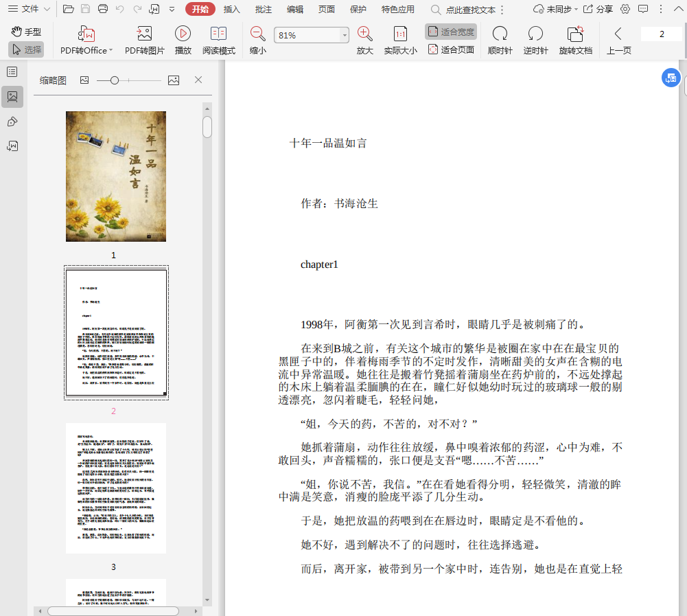Viewport: 687px width, 616px height.
Task: Switch to the 特色应用 tab
Action: point(397,9)
